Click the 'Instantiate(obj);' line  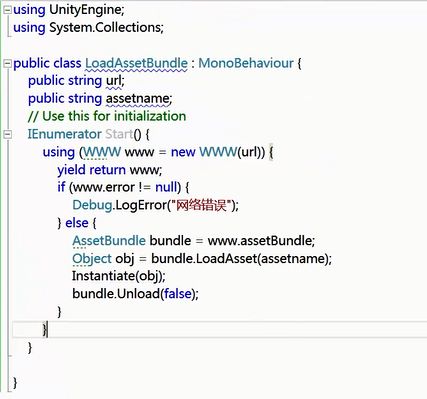click(x=119, y=276)
